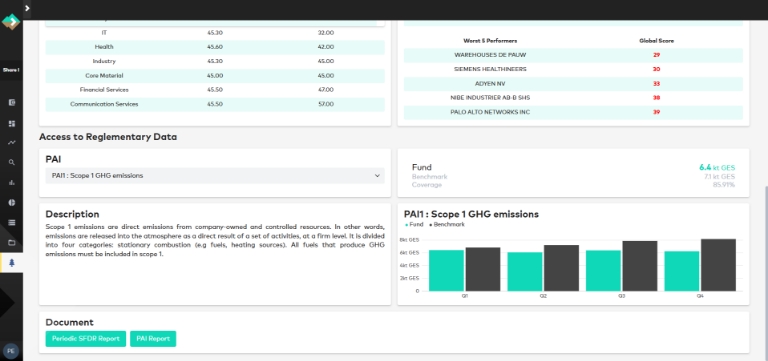The width and height of the screenshot is (768, 361).
Task: Open the pie chart sidebar icon
Action: 12,202
